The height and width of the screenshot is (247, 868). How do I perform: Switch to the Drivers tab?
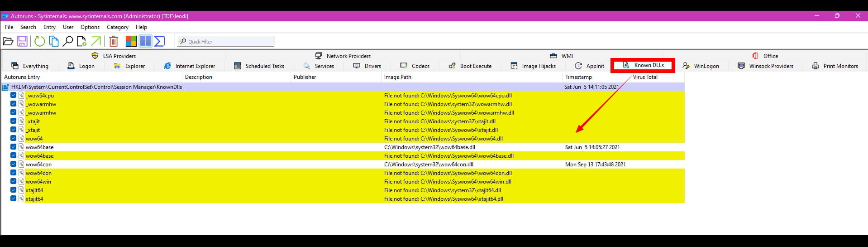click(367, 66)
